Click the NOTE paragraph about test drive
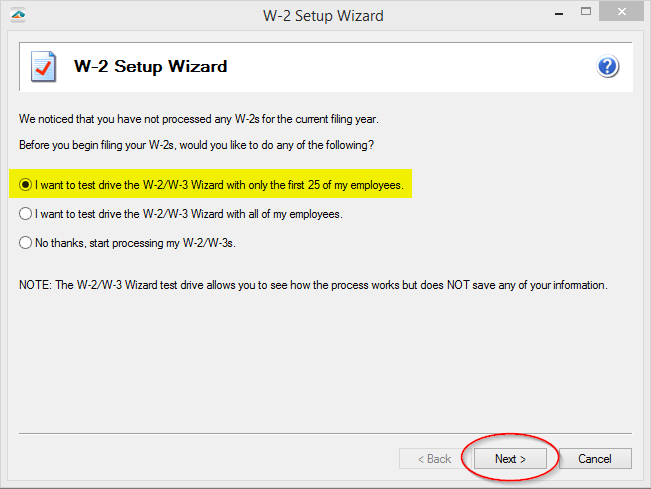Screen dimensions: 651x489 click(x=313, y=285)
